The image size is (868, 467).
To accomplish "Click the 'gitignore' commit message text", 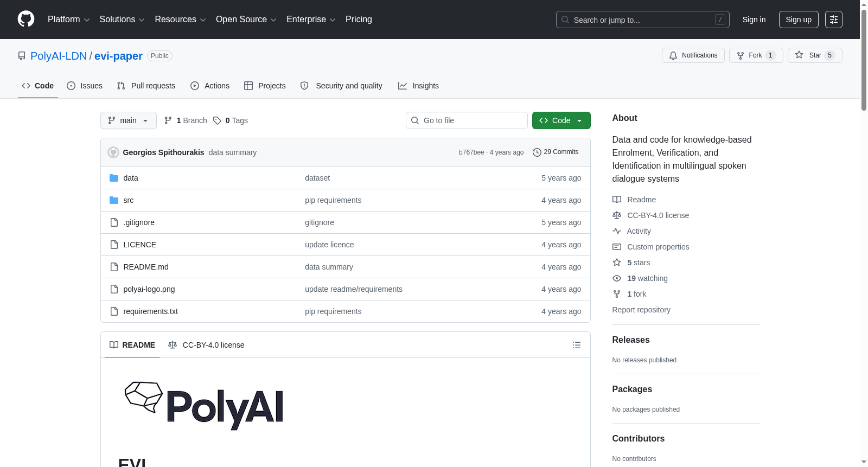I will pos(320,222).
